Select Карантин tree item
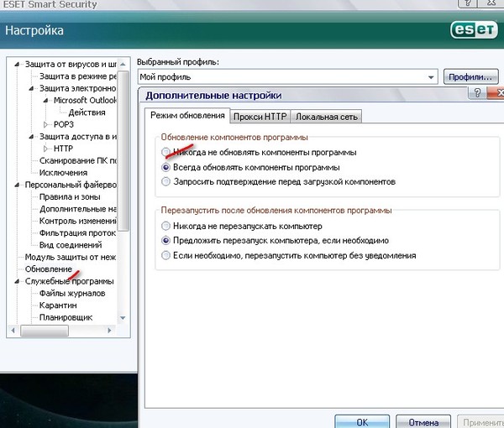Image resolution: width=504 pixels, height=428 pixels. click(x=58, y=305)
